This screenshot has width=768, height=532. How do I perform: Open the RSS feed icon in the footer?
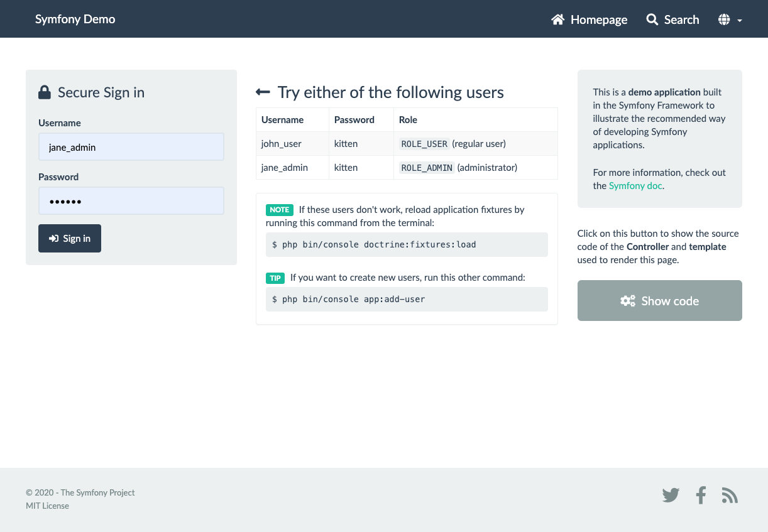click(730, 496)
